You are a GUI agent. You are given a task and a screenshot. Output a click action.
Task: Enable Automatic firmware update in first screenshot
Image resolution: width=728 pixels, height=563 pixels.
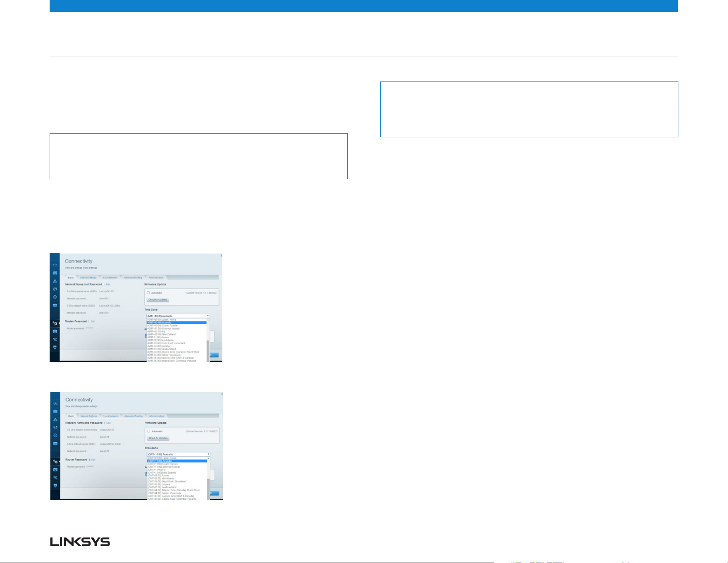pyautogui.click(x=148, y=293)
